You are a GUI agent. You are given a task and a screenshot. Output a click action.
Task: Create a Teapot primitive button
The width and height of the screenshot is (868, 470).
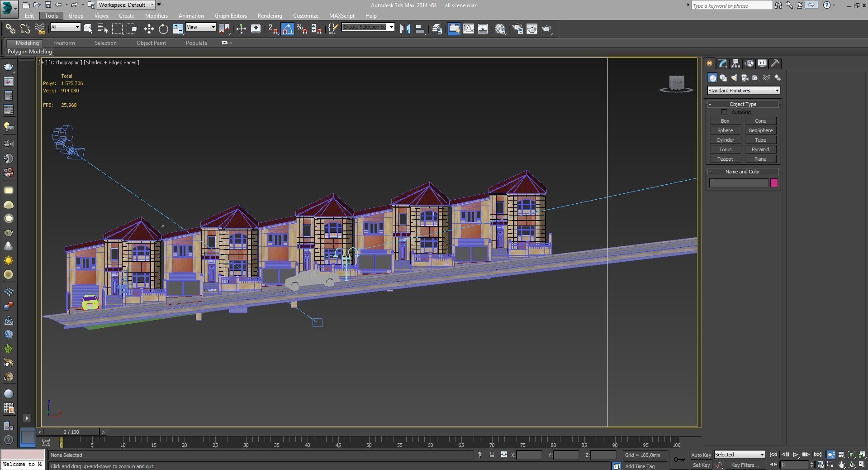(x=725, y=159)
